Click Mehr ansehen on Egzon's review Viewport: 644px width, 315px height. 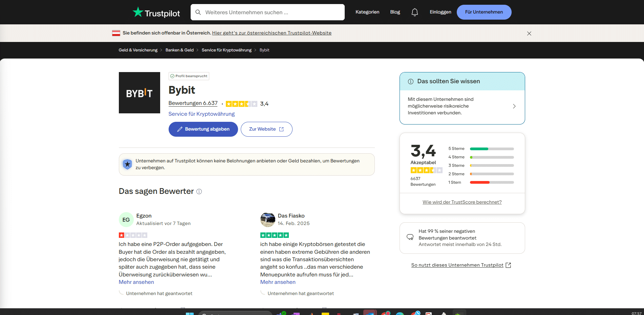pyautogui.click(x=136, y=282)
